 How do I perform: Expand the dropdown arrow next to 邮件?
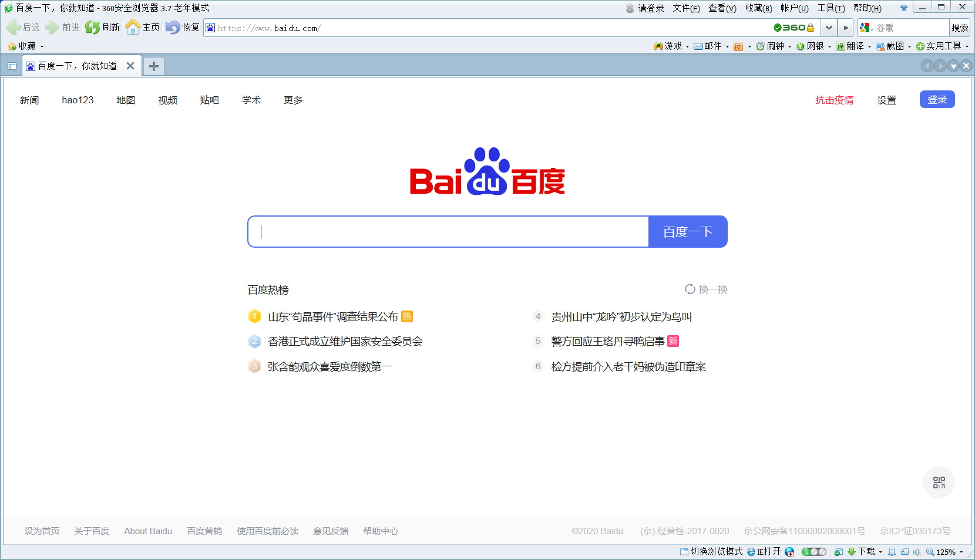(x=727, y=46)
